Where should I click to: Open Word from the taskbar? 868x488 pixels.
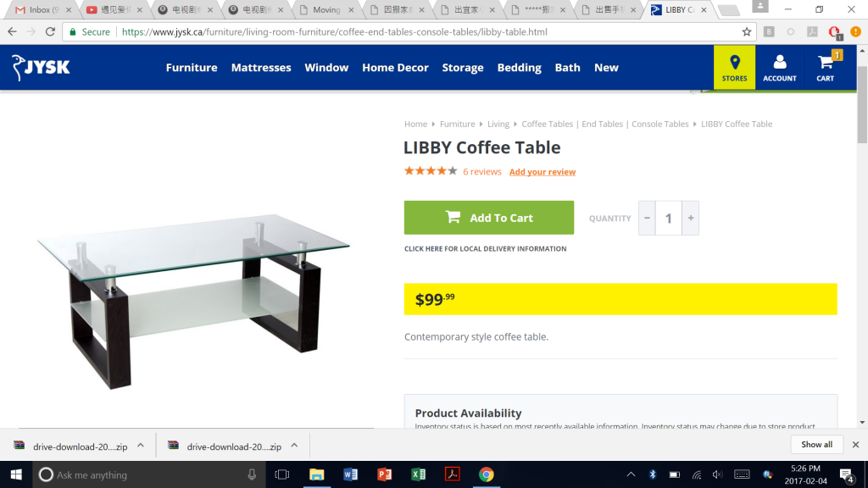(350, 474)
